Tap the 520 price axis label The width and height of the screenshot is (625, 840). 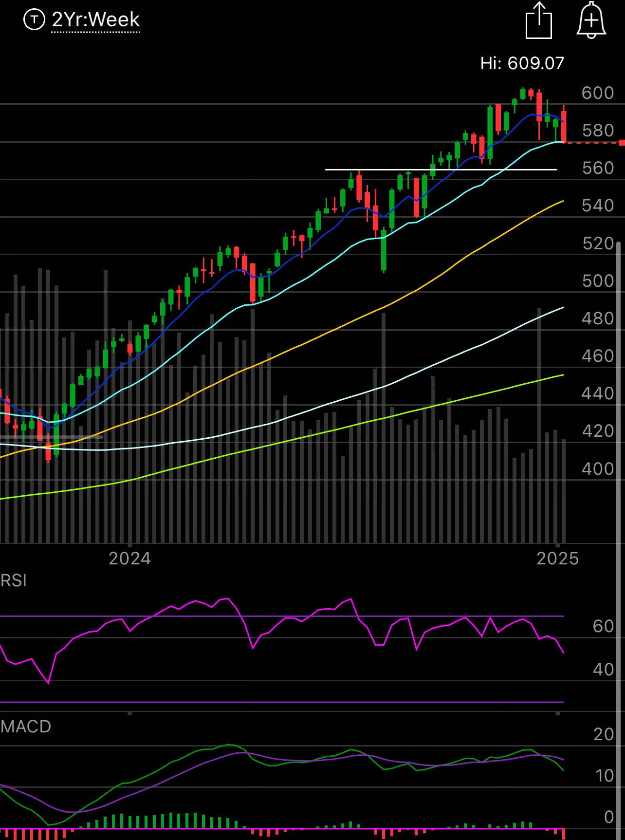pyautogui.click(x=598, y=243)
